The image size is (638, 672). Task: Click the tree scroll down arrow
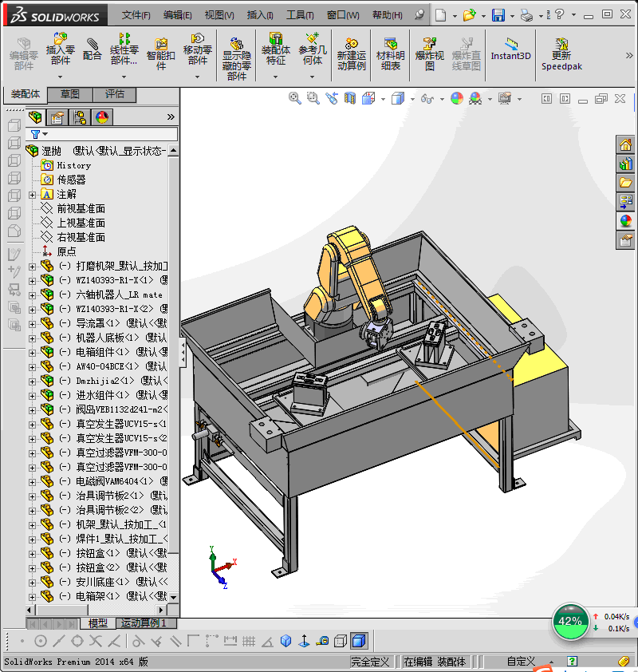pos(173,597)
